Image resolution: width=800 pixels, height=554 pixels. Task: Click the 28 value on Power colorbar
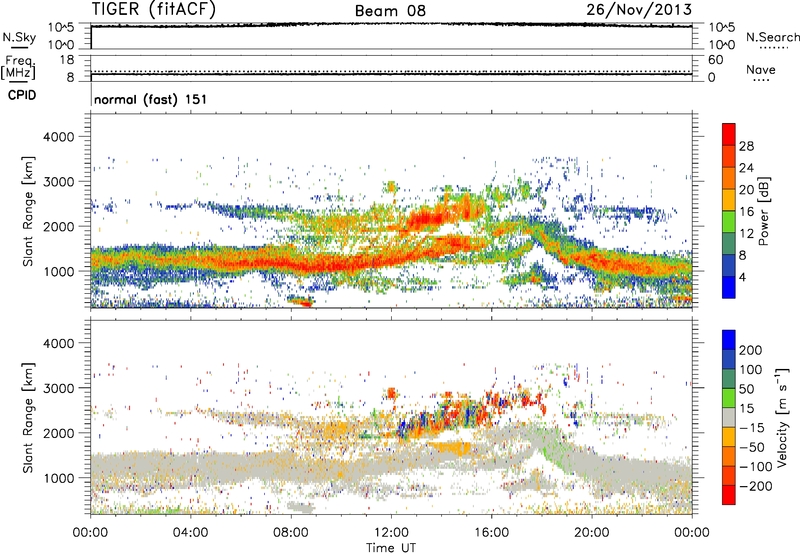pyautogui.click(x=746, y=146)
